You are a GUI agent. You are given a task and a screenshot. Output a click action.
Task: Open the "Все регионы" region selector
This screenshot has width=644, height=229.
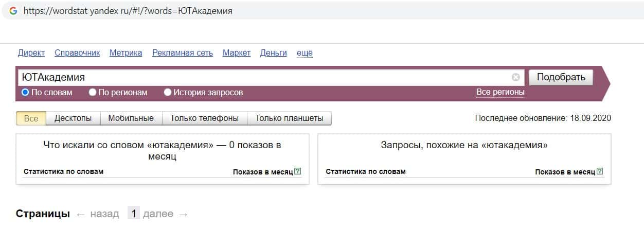point(500,92)
